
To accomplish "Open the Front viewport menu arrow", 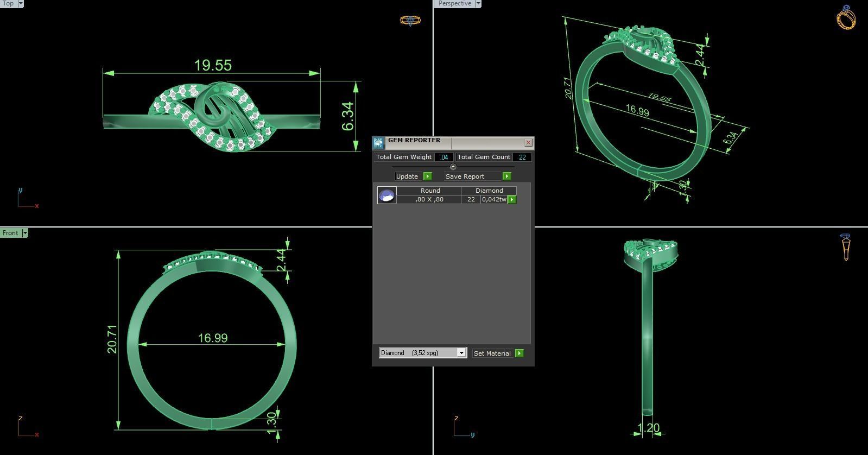I will tap(24, 233).
